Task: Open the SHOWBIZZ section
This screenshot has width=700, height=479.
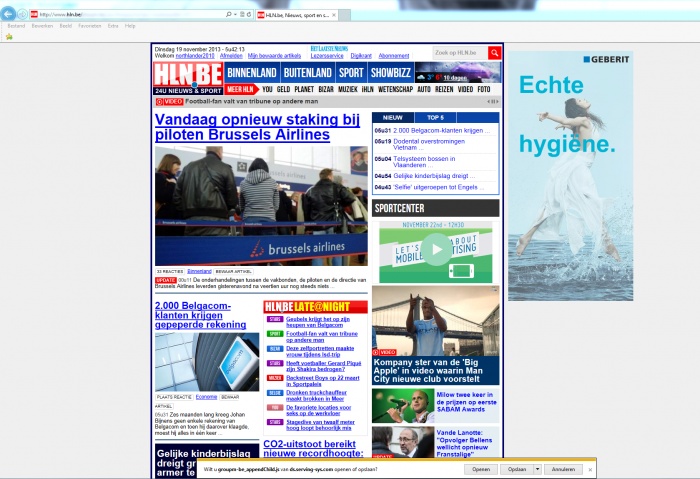Action: click(391, 73)
